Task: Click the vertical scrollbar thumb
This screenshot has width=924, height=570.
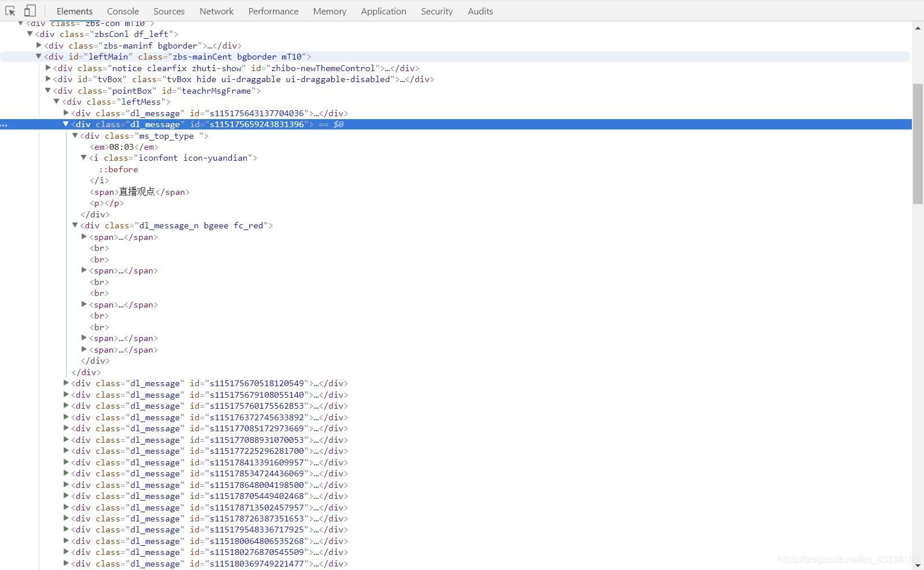Action: [x=918, y=144]
